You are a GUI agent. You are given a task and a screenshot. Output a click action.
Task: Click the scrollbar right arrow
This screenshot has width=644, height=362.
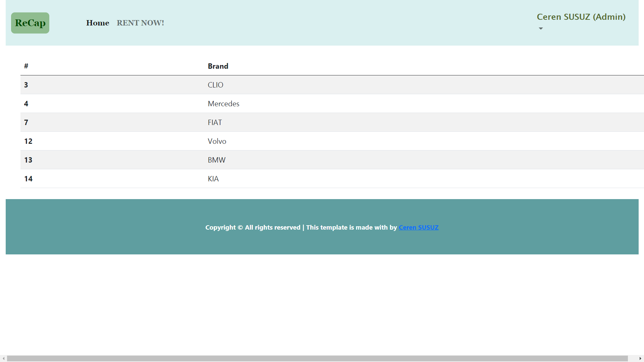pyautogui.click(x=640, y=358)
